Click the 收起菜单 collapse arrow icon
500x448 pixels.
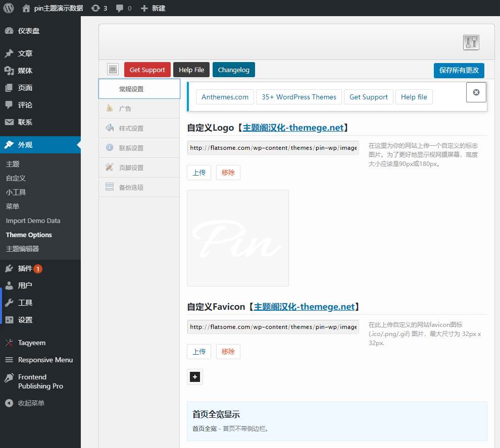tap(9, 403)
